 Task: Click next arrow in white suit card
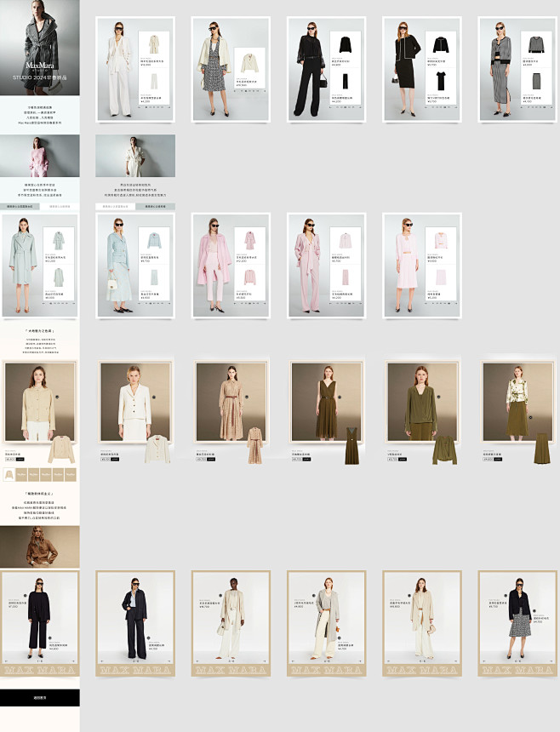click(x=169, y=107)
